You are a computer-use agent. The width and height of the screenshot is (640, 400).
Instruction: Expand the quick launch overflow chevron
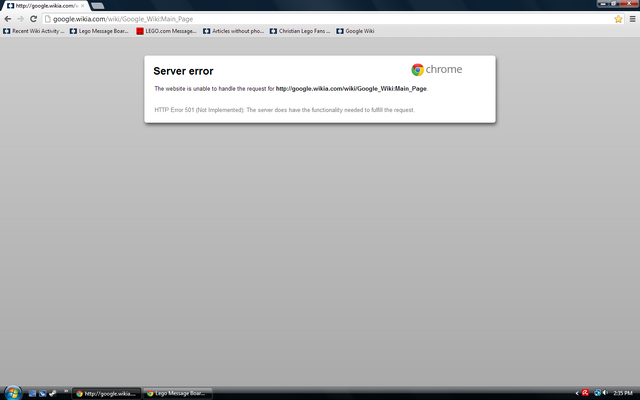point(66,391)
